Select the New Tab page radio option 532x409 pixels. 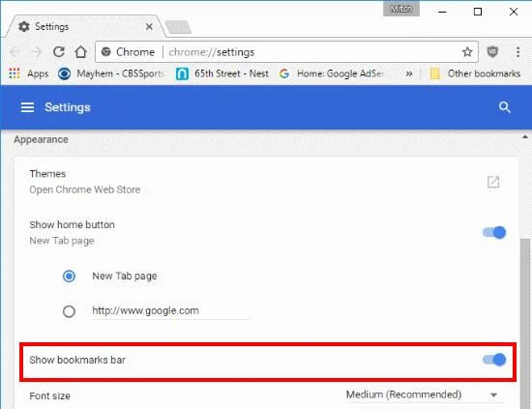(69, 277)
